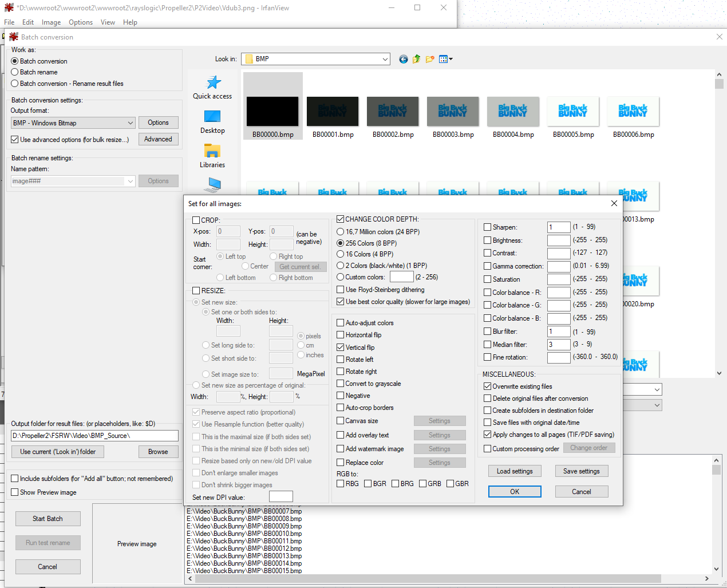Open the Output format dropdown
This screenshot has height=588, width=727.
131,123
